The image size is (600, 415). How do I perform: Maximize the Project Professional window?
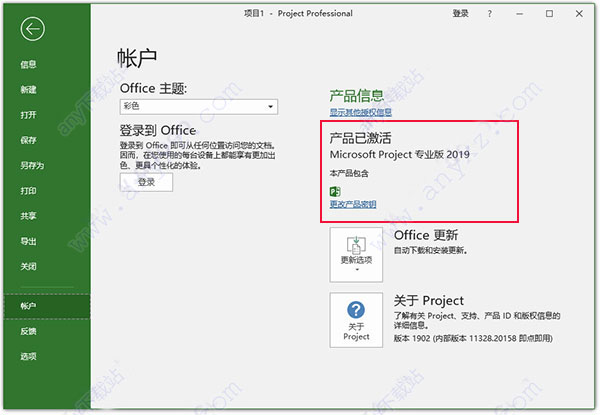click(x=549, y=14)
